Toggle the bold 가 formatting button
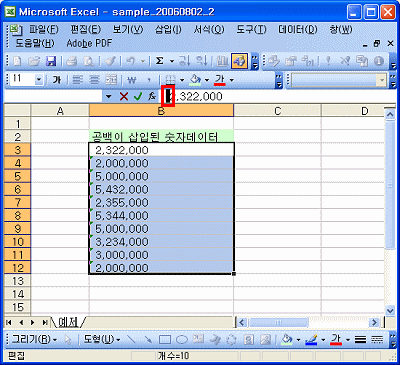Screen dimensions: 400x365 57,80
